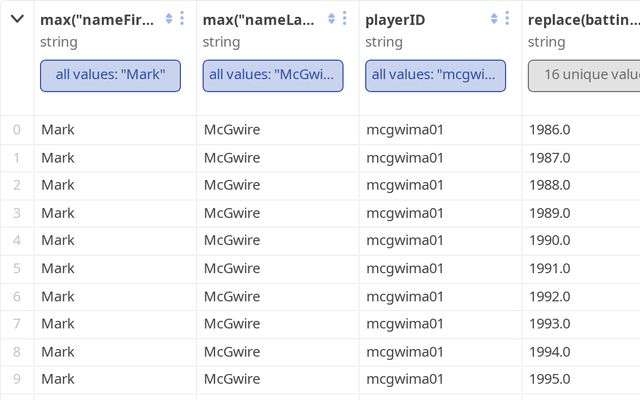
Task: Open max("nameFirst") column options menu
Action: coord(182,19)
